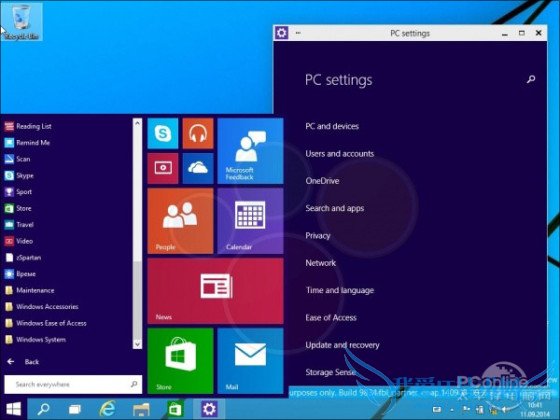Open the green Store tile

pos(180,361)
